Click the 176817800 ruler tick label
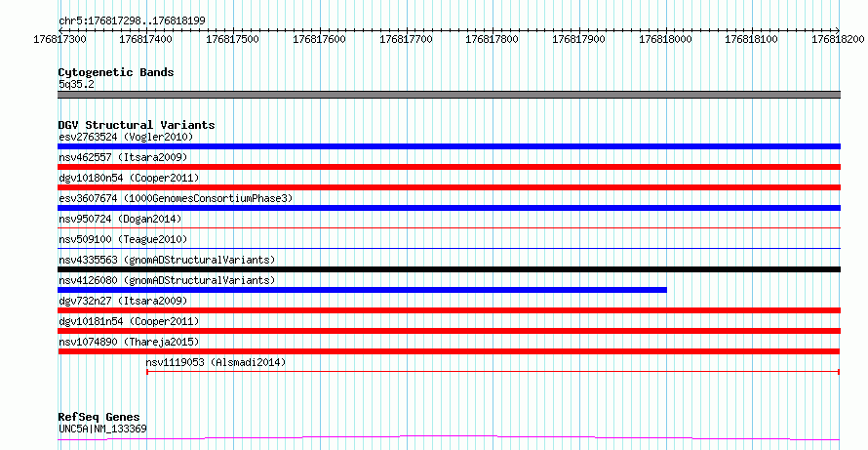The width and height of the screenshot is (868, 450). coord(493,39)
